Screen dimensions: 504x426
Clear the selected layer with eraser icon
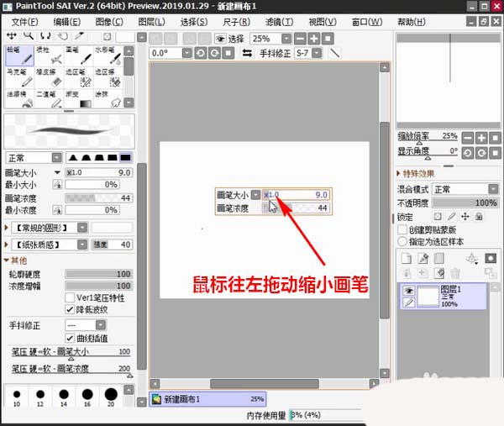439,273
